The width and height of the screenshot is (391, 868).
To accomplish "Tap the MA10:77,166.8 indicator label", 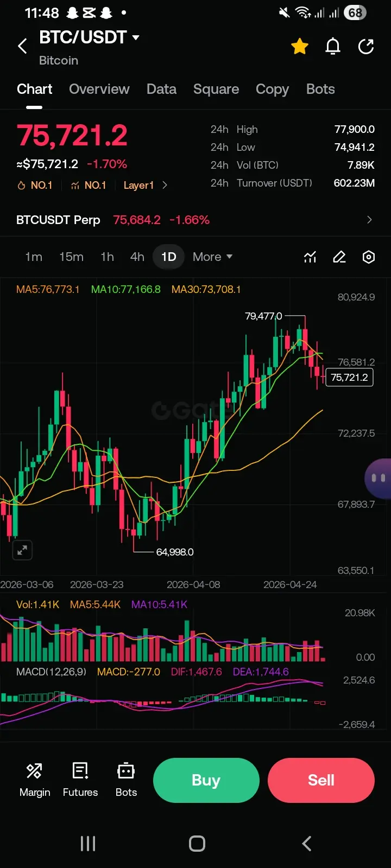I will (126, 289).
